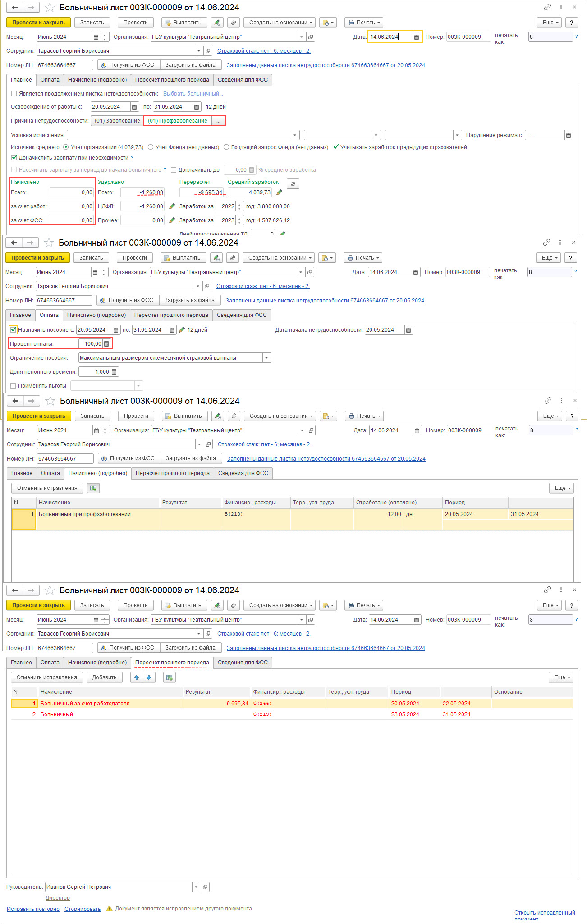Open Сведения для ФСС tab in the Главное-tab window
This screenshot has height=924, width=587.
tap(243, 80)
